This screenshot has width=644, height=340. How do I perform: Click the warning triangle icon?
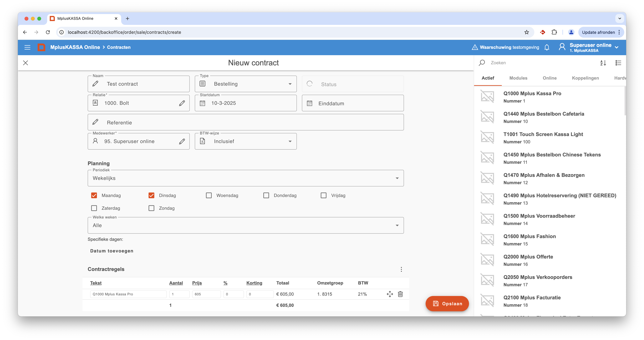tap(475, 47)
